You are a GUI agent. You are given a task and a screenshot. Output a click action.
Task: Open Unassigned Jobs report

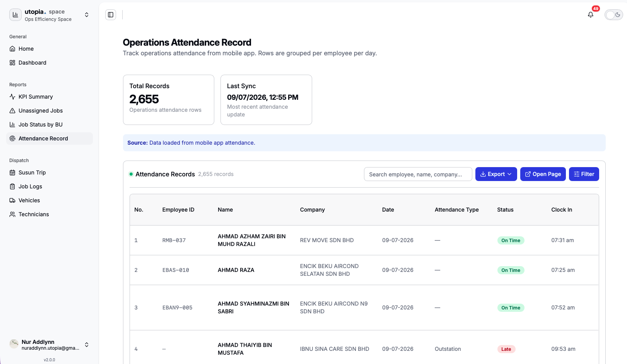pos(50,111)
